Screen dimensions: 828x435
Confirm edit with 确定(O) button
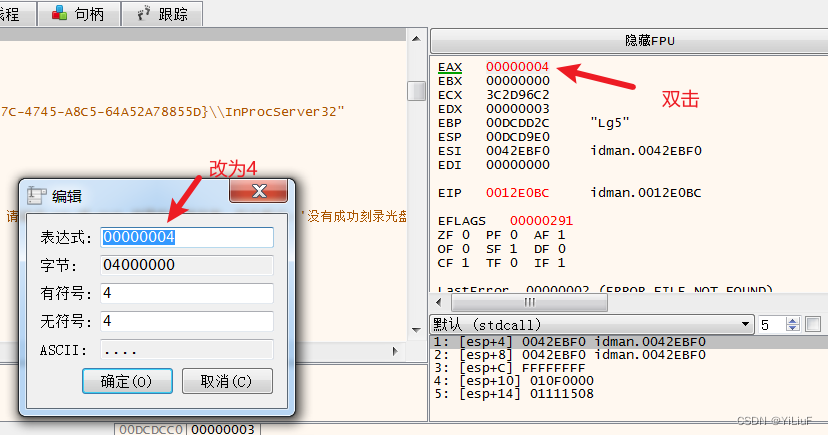click(127, 381)
